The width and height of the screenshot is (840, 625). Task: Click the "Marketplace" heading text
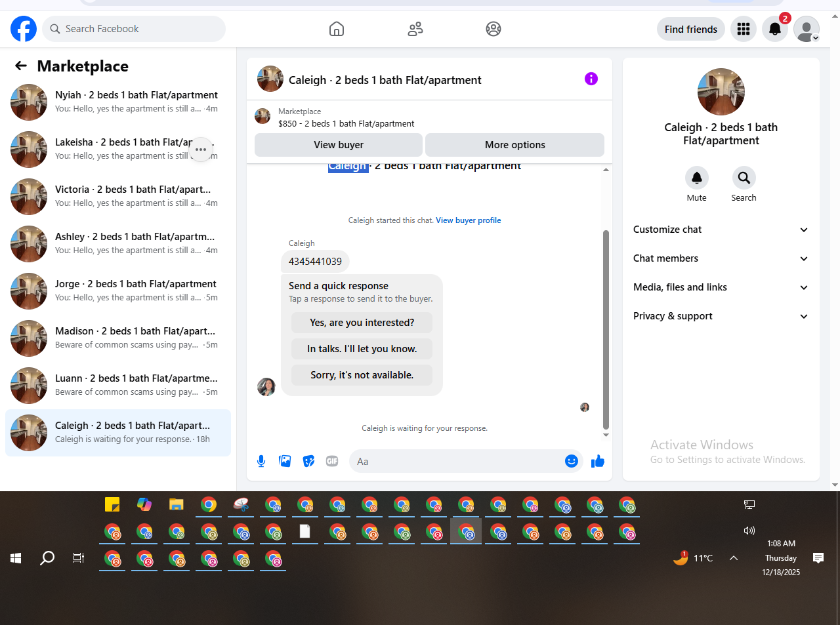pyautogui.click(x=83, y=66)
